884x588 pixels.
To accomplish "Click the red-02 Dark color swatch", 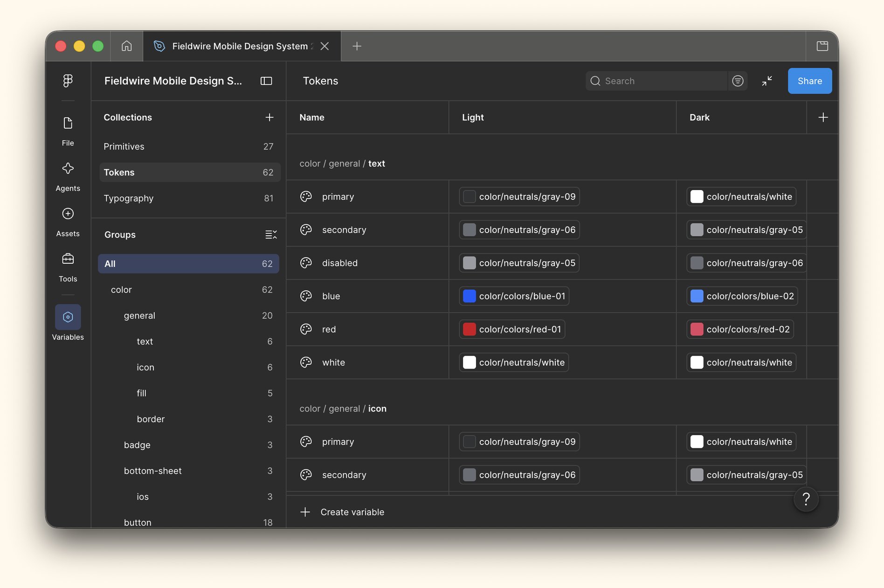I will coord(697,329).
